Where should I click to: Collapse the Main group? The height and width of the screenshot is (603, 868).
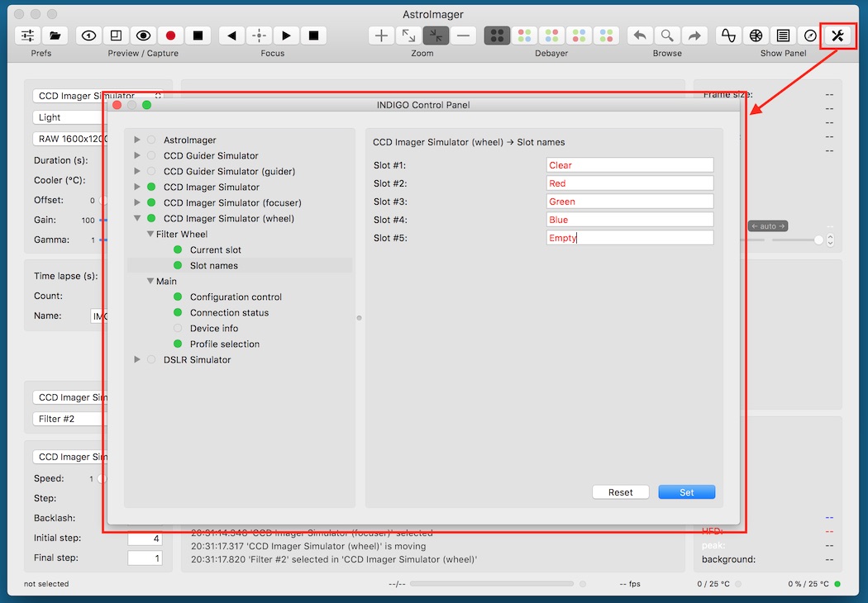[150, 281]
